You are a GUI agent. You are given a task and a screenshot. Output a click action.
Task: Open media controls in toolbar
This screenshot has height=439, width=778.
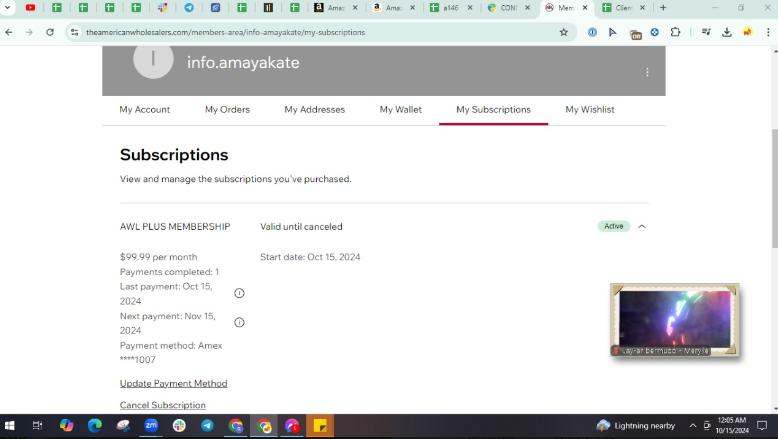706,32
